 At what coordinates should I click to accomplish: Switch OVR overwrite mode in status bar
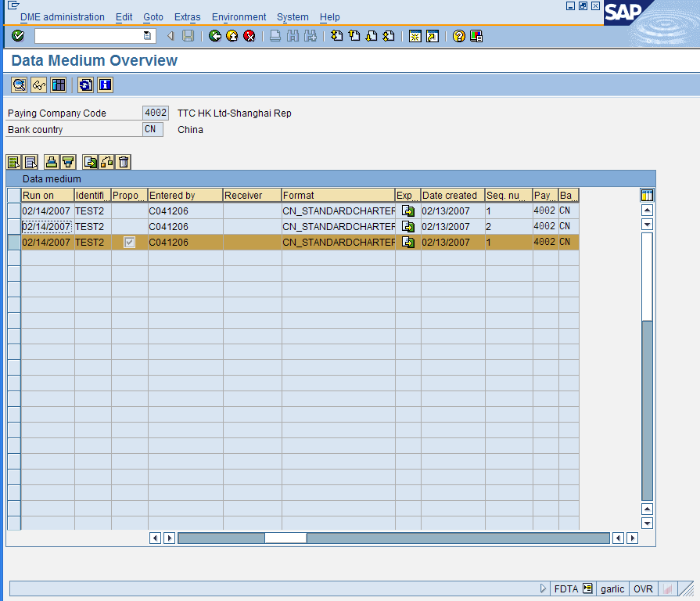click(x=643, y=588)
